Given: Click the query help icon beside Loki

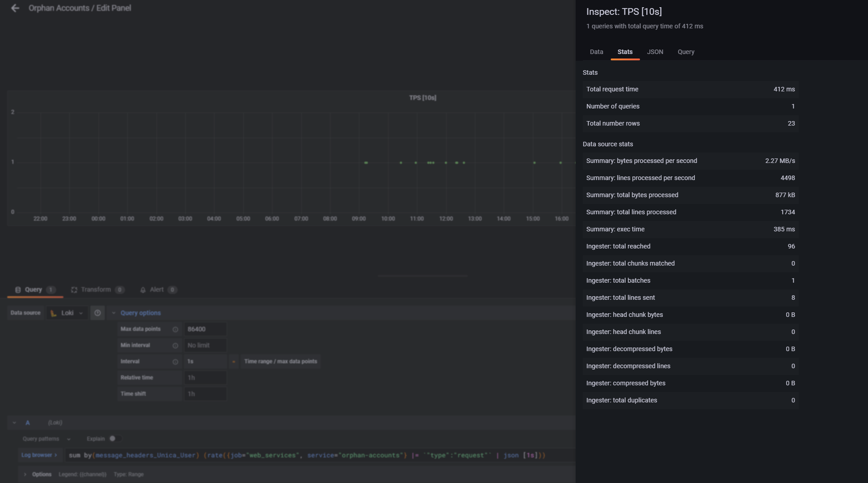Looking at the screenshot, I should [x=98, y=313].
